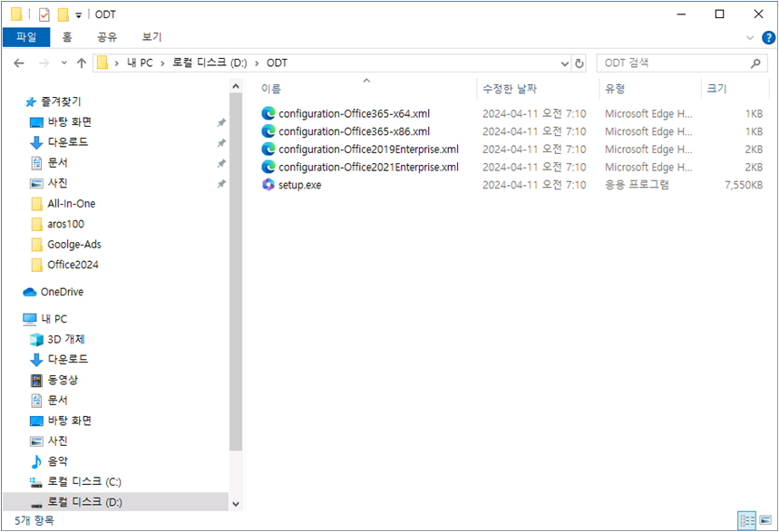Image resolution: width=779 pixels, height=532 pixels.
Task: Click the search magnifier icon
Action: 755,63
